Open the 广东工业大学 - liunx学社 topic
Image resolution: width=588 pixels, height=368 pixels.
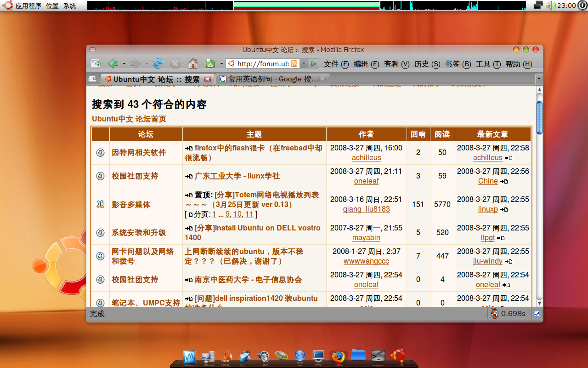(237, 176)
